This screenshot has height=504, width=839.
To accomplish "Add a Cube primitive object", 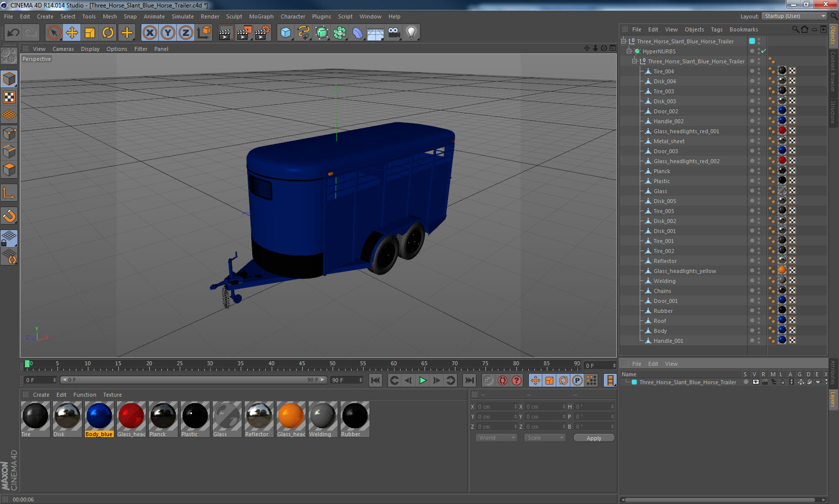I will 285,33.
